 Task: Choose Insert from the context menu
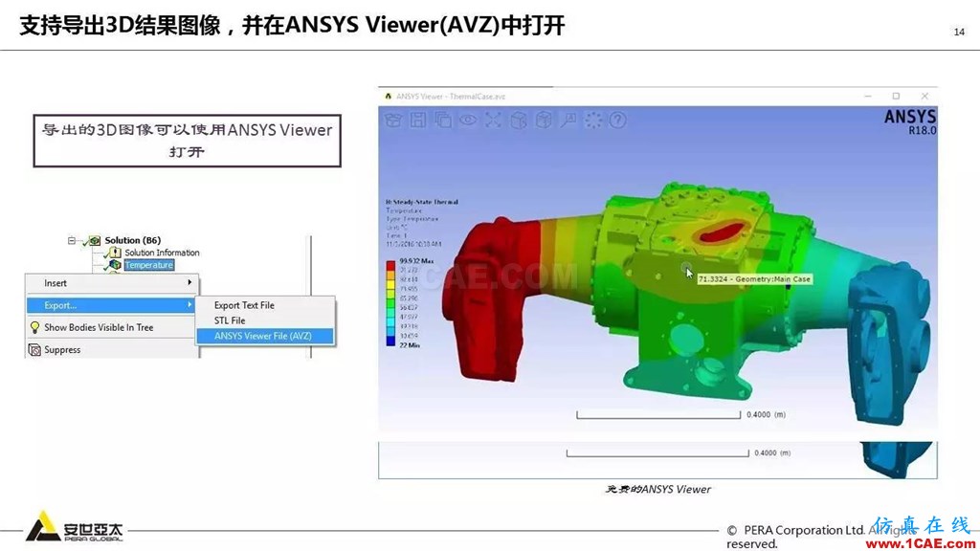112,283
